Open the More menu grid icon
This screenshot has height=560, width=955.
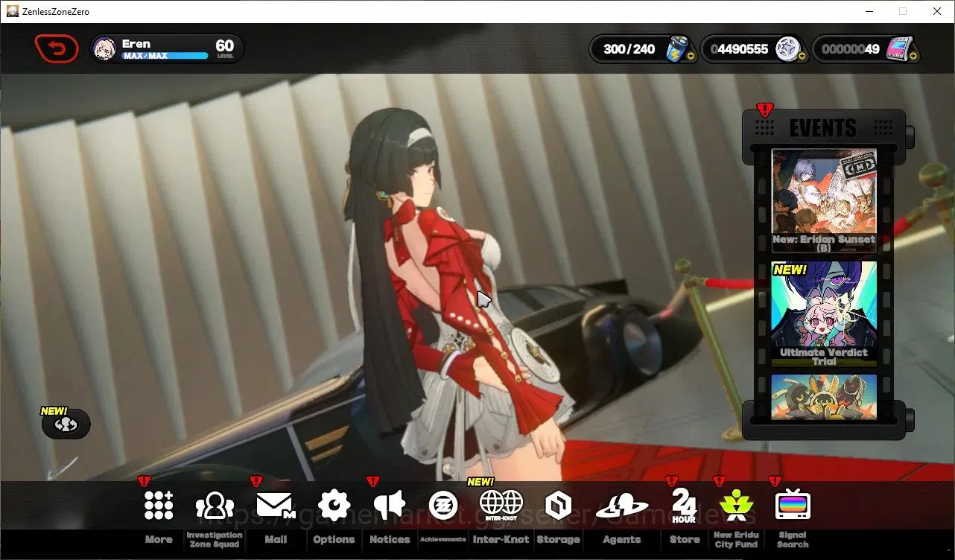pyautogui.click(x=159, y=506)
